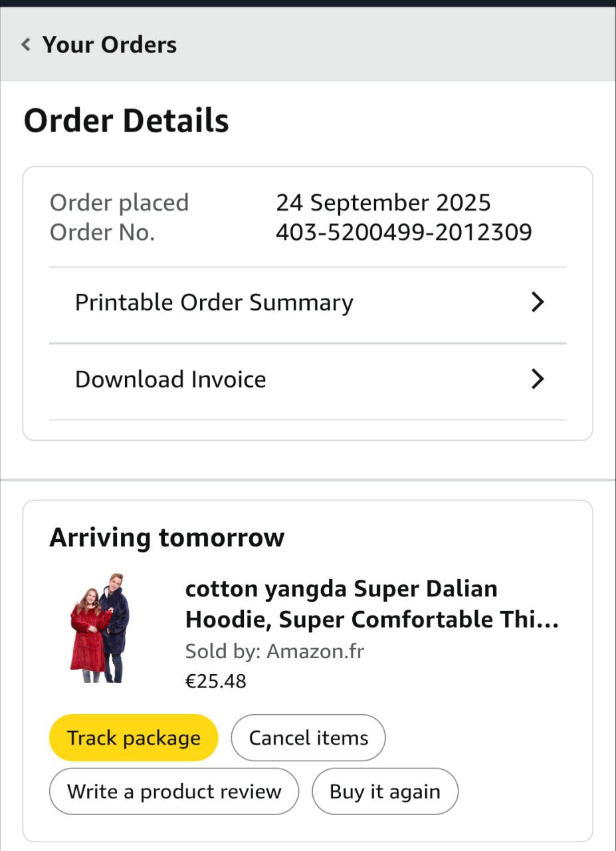Open the hoodie product thumbnail image
Viewport: 616px width, 851px height.
(x=100, y=628)
